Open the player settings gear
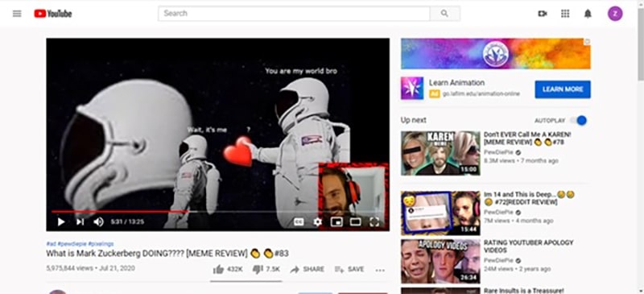This screenshot has height=294, width=644. pyautogui.click(x=317, y=222)
